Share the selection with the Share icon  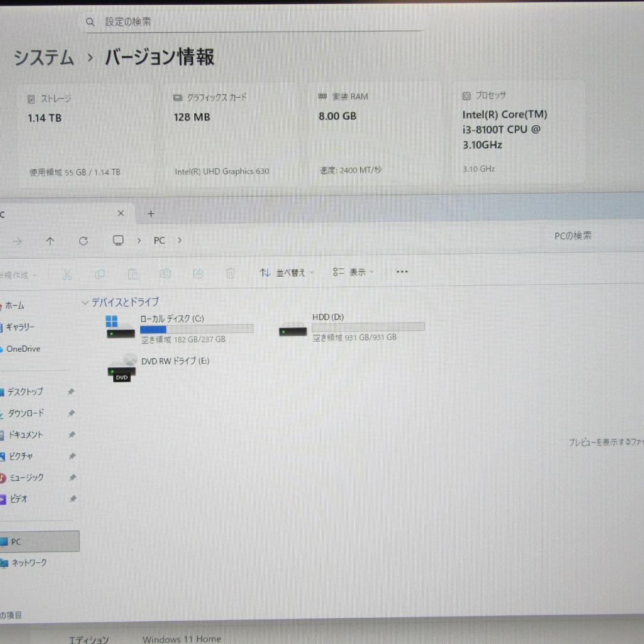coord(198,274)
